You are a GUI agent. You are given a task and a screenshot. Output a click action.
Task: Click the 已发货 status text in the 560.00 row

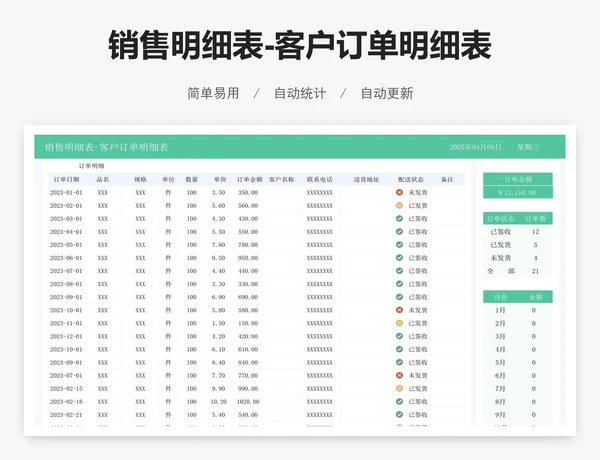click(x=418, y=206)
